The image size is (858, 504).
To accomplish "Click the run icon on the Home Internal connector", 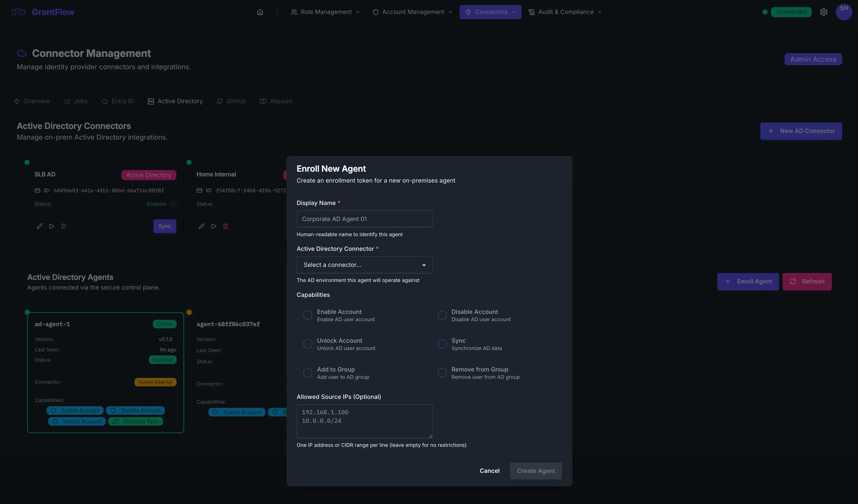I will pos(213,226).
